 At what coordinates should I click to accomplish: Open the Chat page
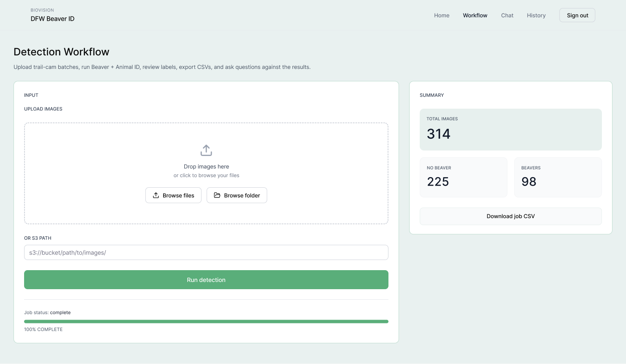pos(507,15)
